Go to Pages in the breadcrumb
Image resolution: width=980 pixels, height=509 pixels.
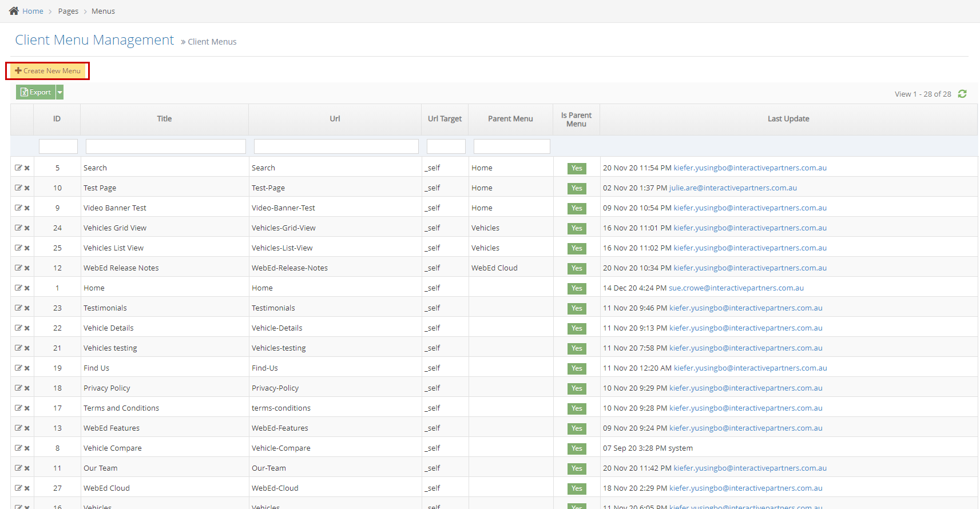click(68, 11)
